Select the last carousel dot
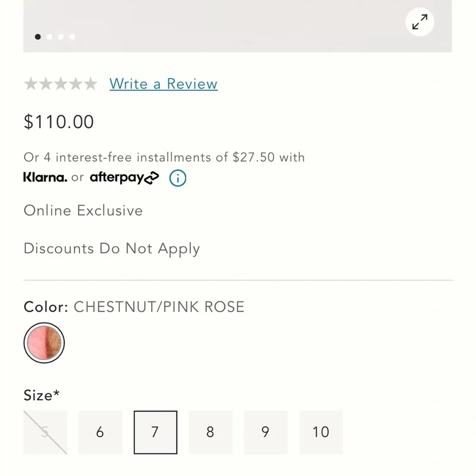The height and width of the screenshot is (476, 476). [72, 37]
